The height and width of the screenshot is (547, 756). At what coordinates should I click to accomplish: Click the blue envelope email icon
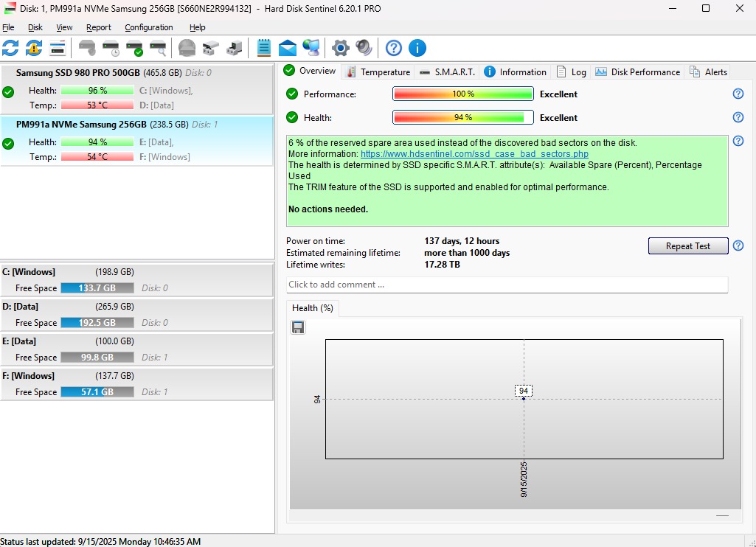click(288, 48)
